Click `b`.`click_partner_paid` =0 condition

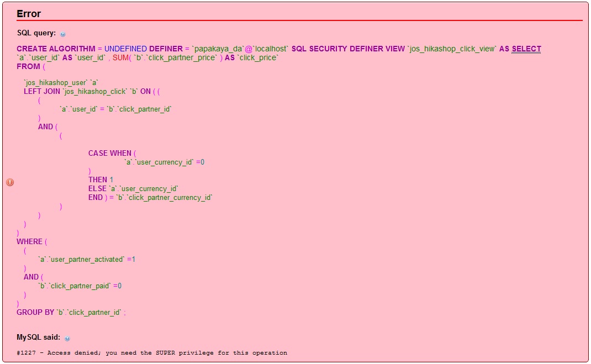click(80, 286)
